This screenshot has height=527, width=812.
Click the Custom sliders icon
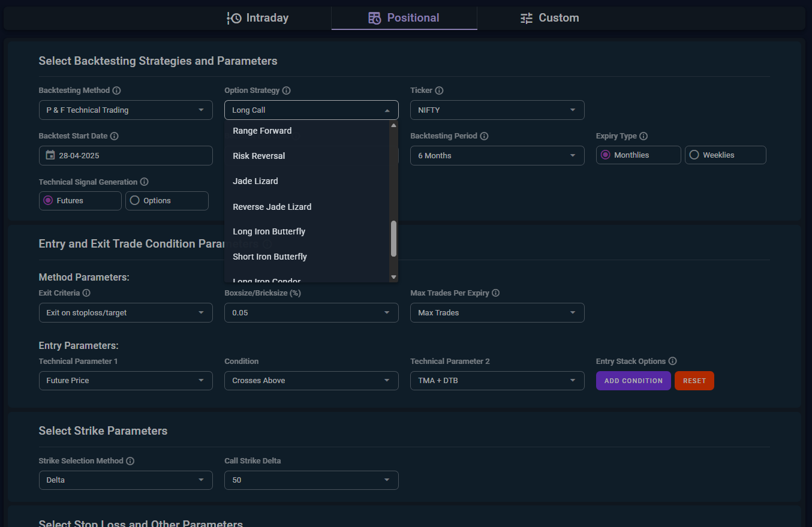(x=527, y=18)
